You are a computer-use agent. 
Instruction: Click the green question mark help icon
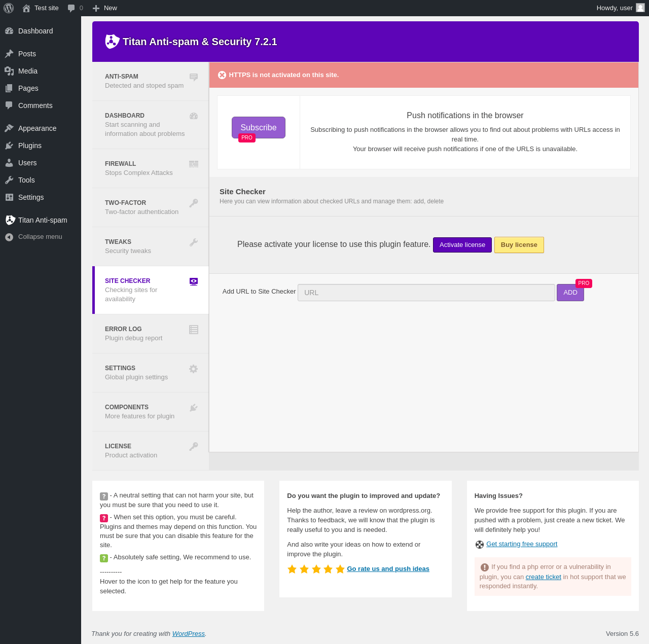[104, 558]
